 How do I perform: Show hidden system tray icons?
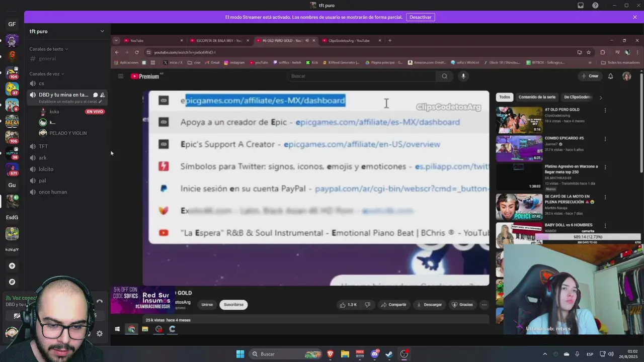(544, 354)
